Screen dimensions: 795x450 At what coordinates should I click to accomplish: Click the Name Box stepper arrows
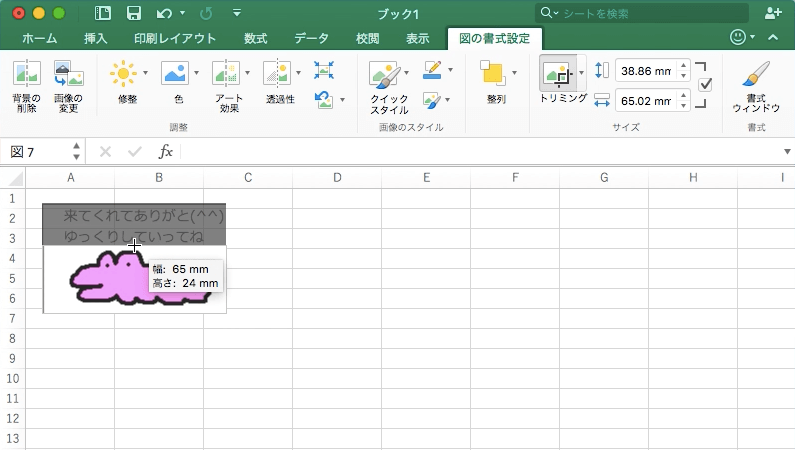pos(76,152)
